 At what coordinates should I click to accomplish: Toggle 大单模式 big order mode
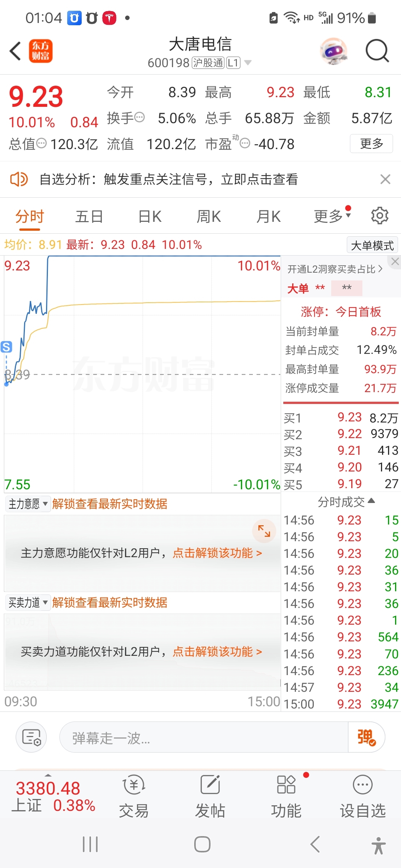[372, 245]
